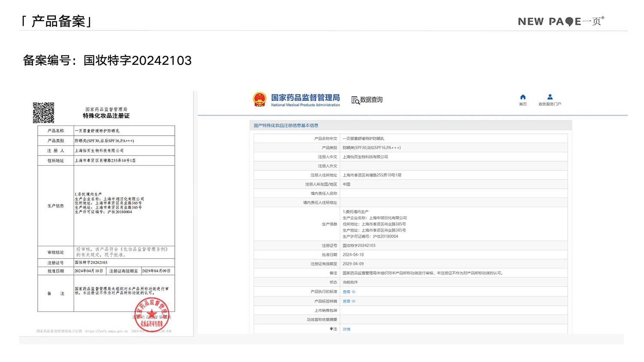Click the national emblem logo

point(260,99)
